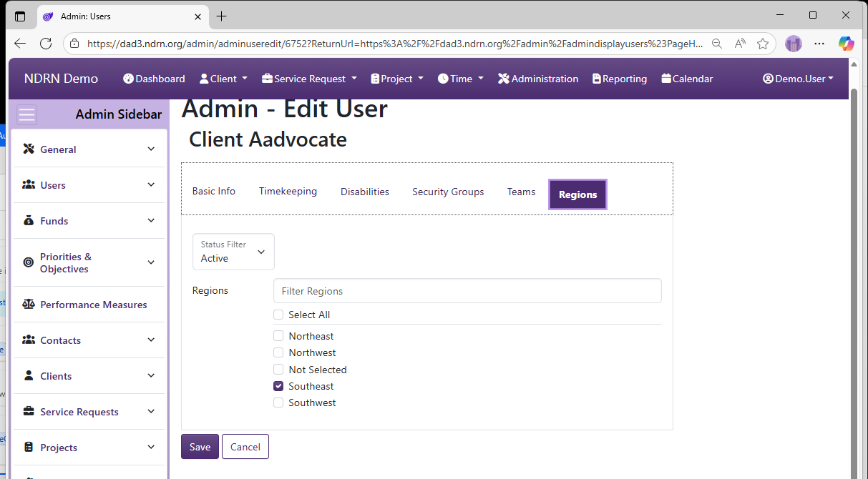This screenshot has width=868, height=479.
Task: Click the Projects clipboard icon in sidebar
Action: 29,448
